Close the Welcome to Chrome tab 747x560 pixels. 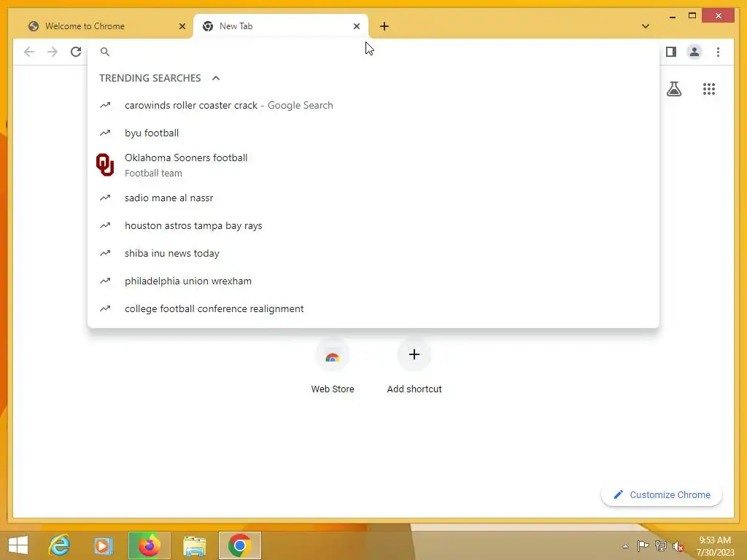point(182,26)
